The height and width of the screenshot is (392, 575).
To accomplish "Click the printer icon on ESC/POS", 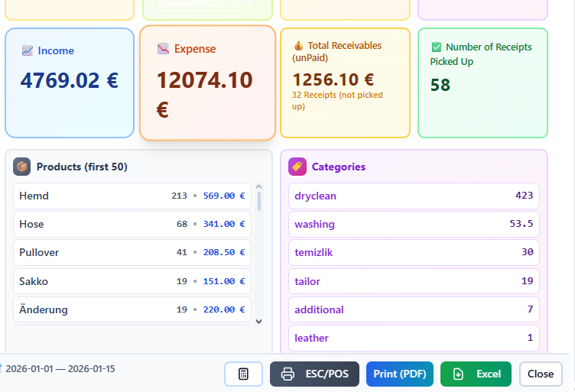I will [287, 374].
